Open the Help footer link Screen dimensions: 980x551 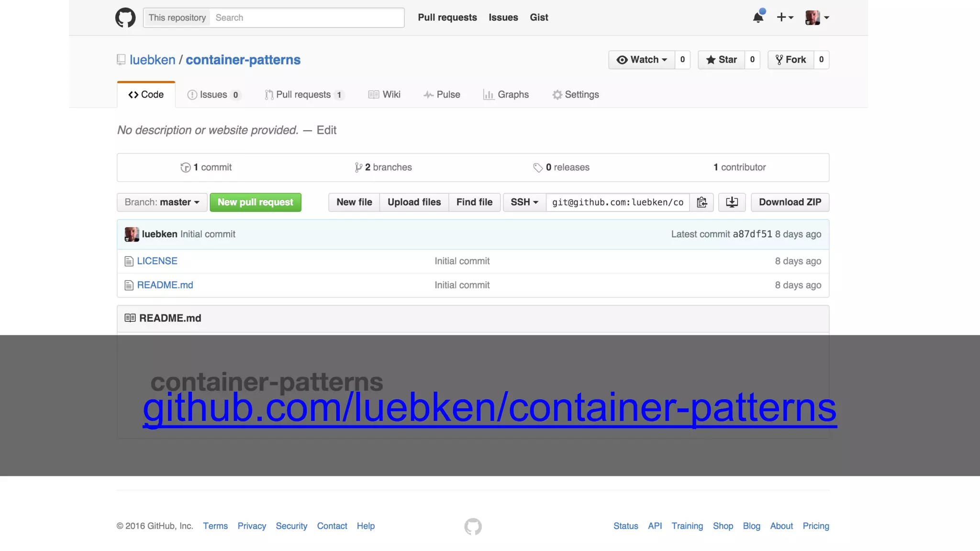(366, 526)
